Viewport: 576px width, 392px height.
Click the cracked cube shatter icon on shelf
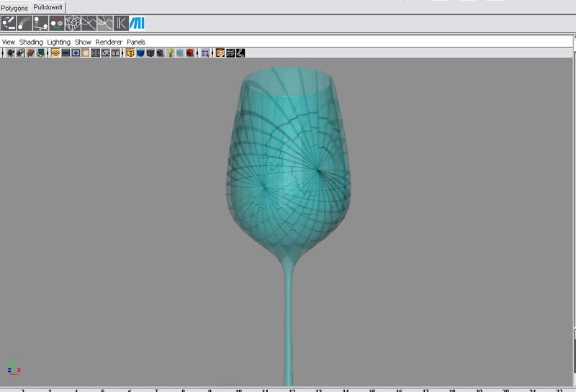point(73,23)
